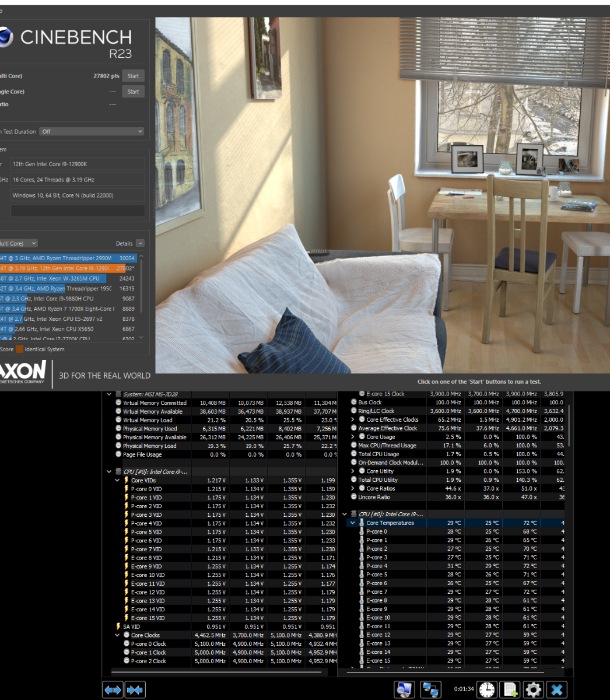Click the circle icon beside Uncore Ratio

pos(353,497)
